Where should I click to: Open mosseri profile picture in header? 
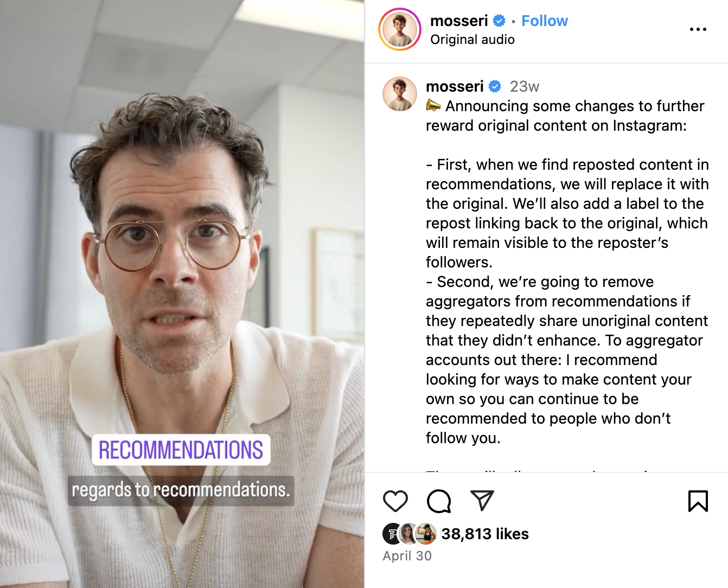tap(400, 29)
